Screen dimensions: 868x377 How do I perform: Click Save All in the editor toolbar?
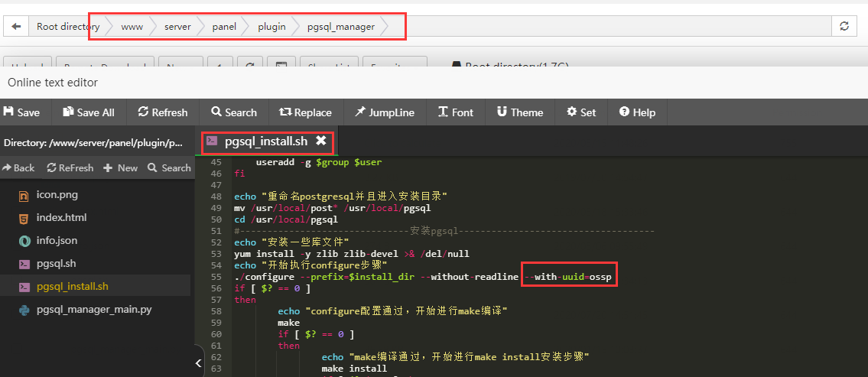89,112
